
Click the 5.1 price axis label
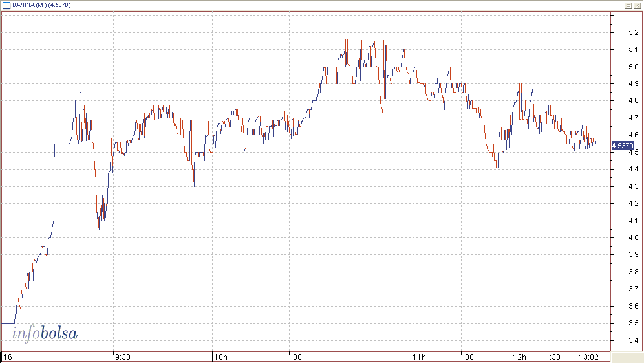pos(633,49)
